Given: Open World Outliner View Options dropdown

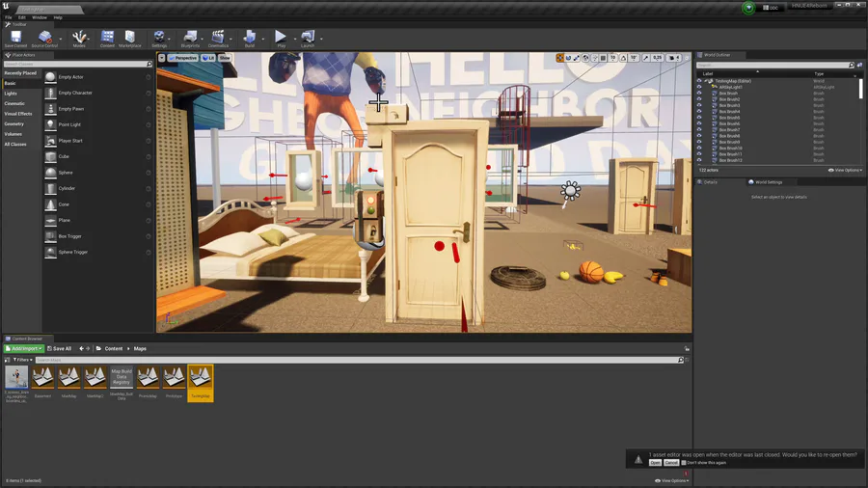Looking at the screenshot, I should point(845,171).
